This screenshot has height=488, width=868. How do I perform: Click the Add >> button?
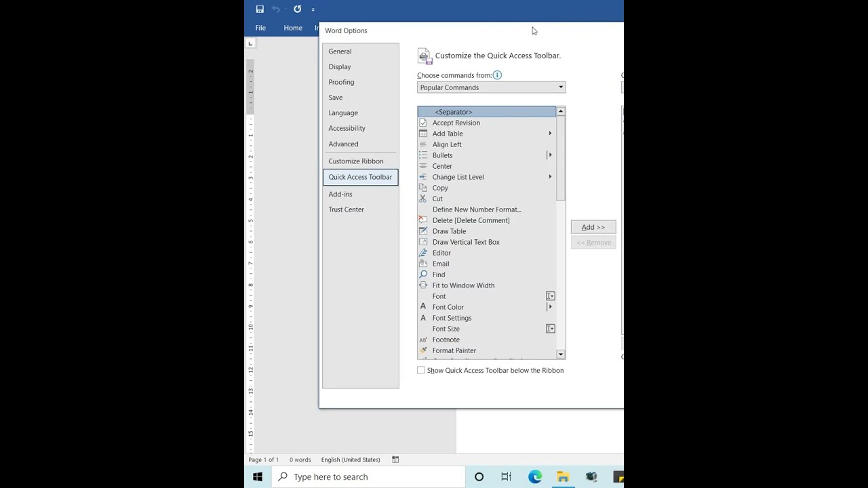point(593,227)
